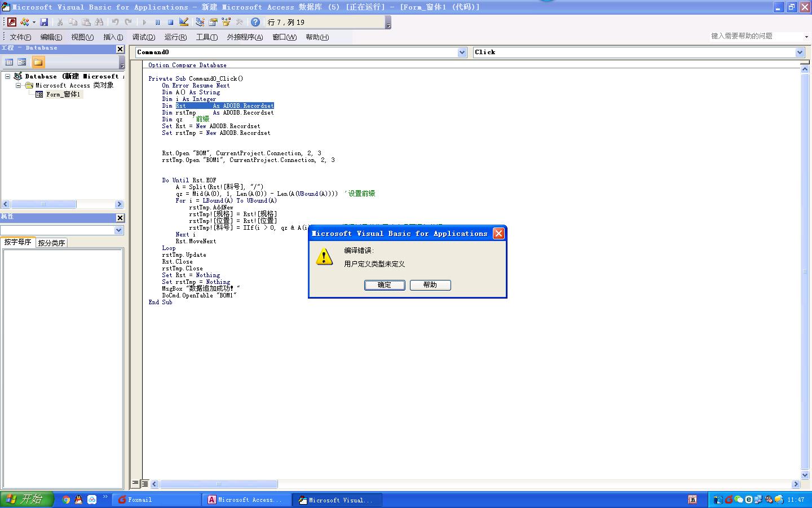Click the Run Sub play icon

tap(144, 22)
